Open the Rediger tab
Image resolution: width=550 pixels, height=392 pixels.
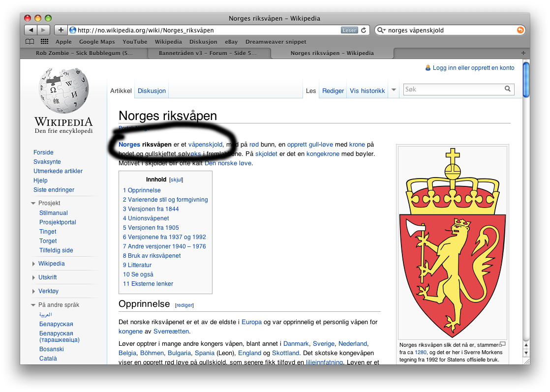[x=333, y=91]
